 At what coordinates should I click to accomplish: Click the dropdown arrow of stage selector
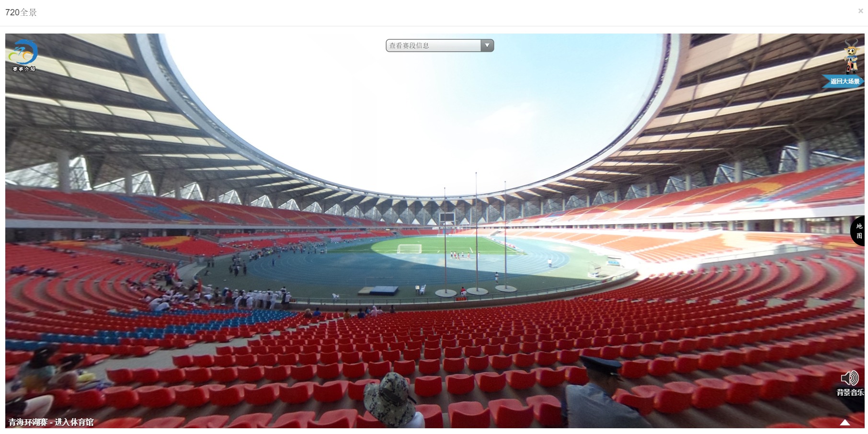487,46
